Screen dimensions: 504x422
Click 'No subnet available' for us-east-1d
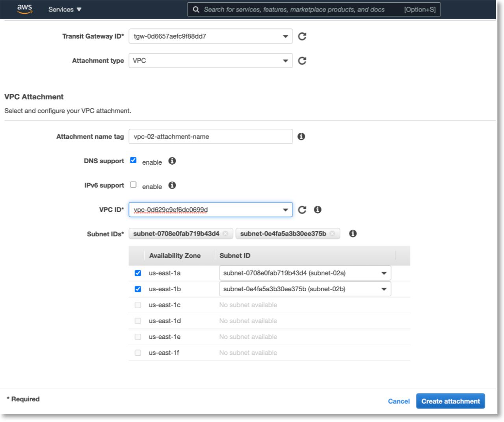click(x=248, y=321)
